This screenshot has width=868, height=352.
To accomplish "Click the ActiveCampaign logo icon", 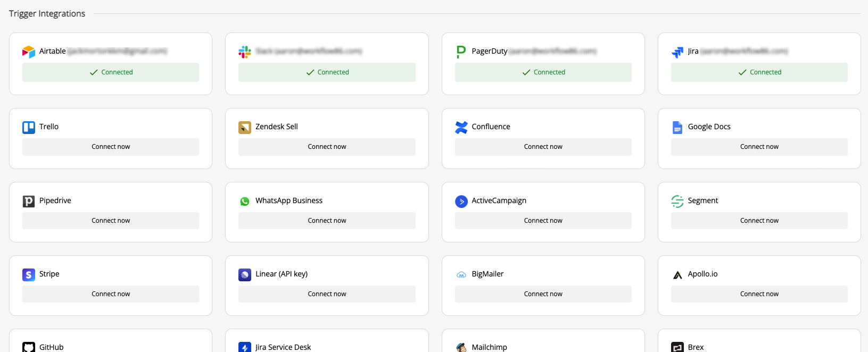I will coord(461,201).
